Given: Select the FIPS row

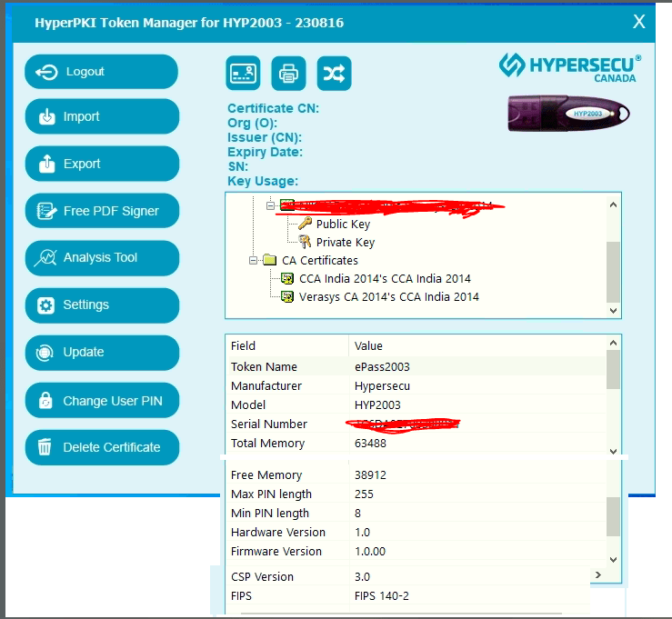Looking at the screenshot, I should point(409,596).
